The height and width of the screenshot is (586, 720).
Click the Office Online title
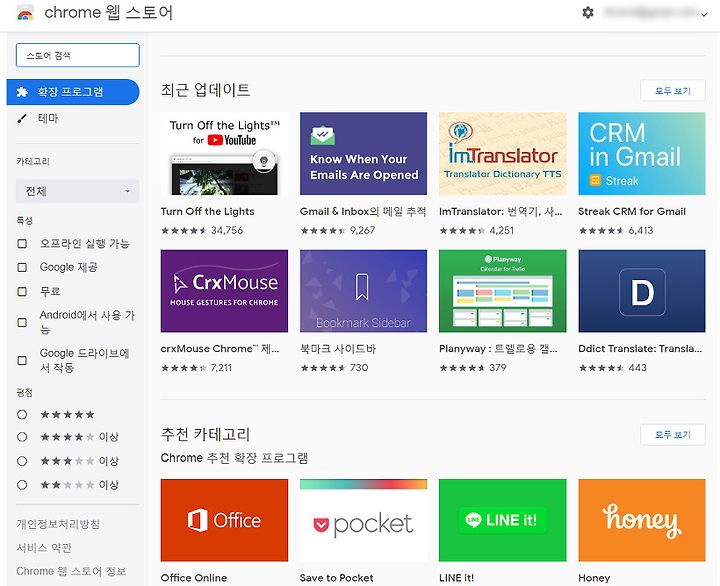(194, 578)
